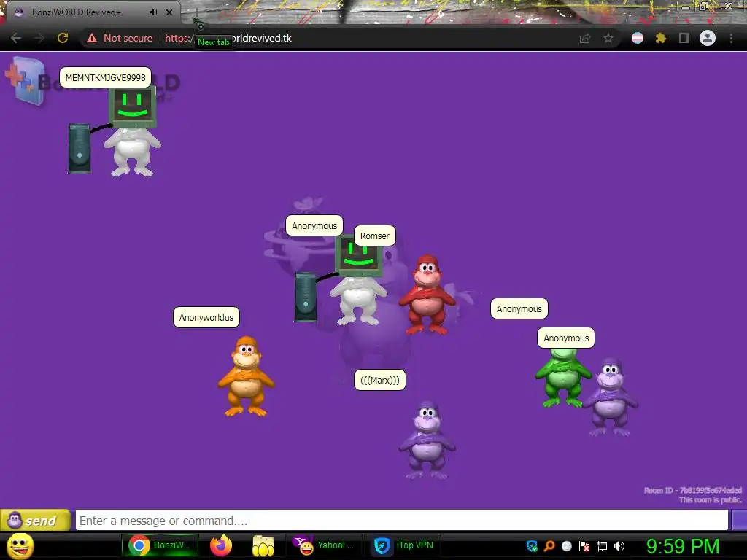Toggle the browser side panel
Image resolution: width=747 pixels, height=560 pixels.
coord(684,38)
